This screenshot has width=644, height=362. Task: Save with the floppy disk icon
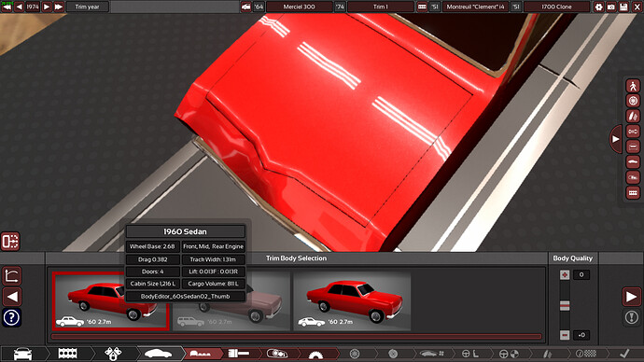click(x=623, y=7)
